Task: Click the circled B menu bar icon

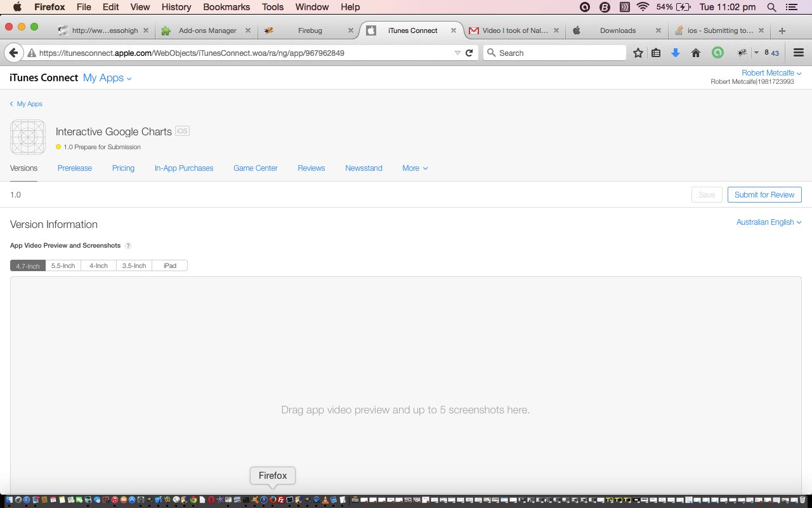Action: click(605, 7)
